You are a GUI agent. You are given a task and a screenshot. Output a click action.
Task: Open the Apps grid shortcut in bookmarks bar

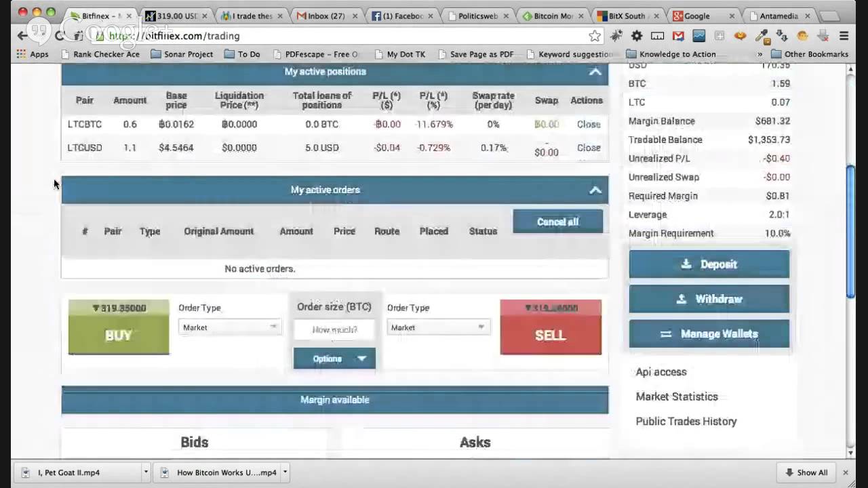coord(33,54)
